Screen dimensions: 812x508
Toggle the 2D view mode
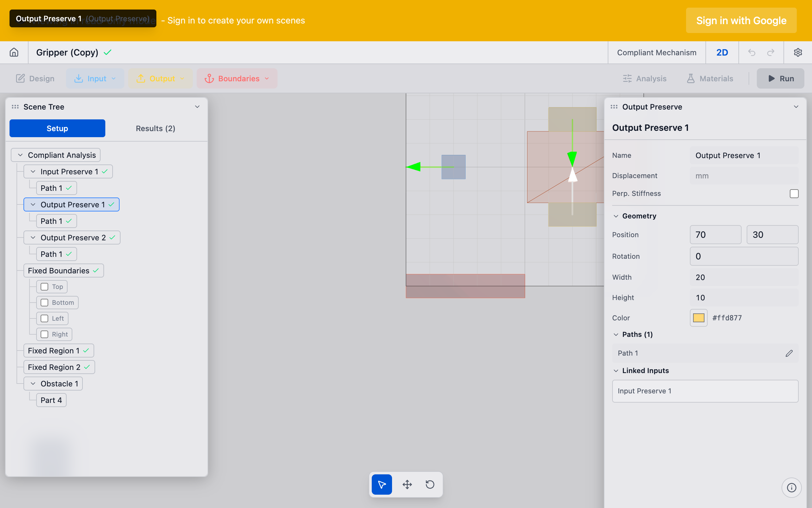click(x=722, y=52)
